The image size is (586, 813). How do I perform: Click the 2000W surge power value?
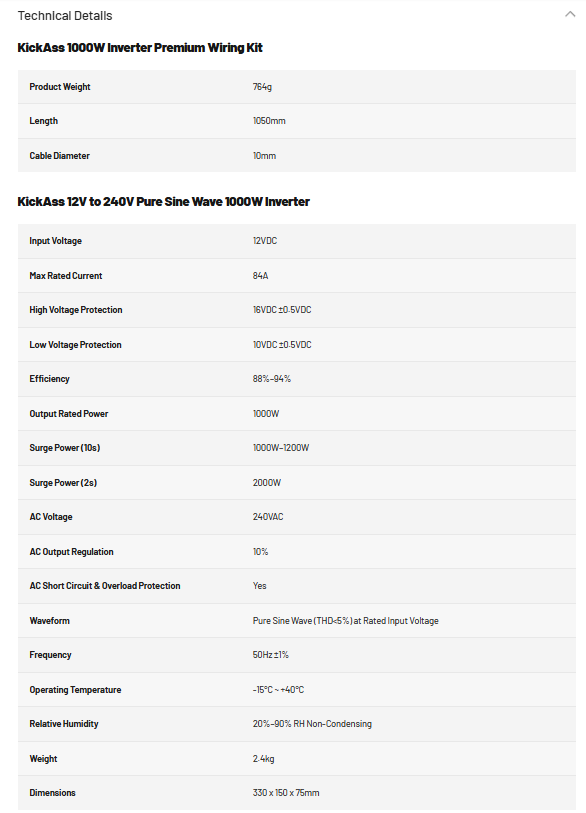(267, 483)
